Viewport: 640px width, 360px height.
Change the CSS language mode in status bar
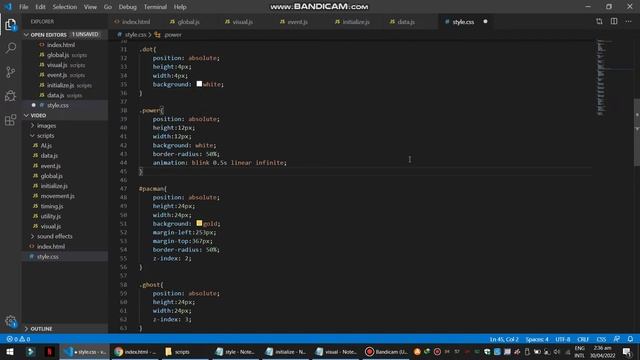601,339
